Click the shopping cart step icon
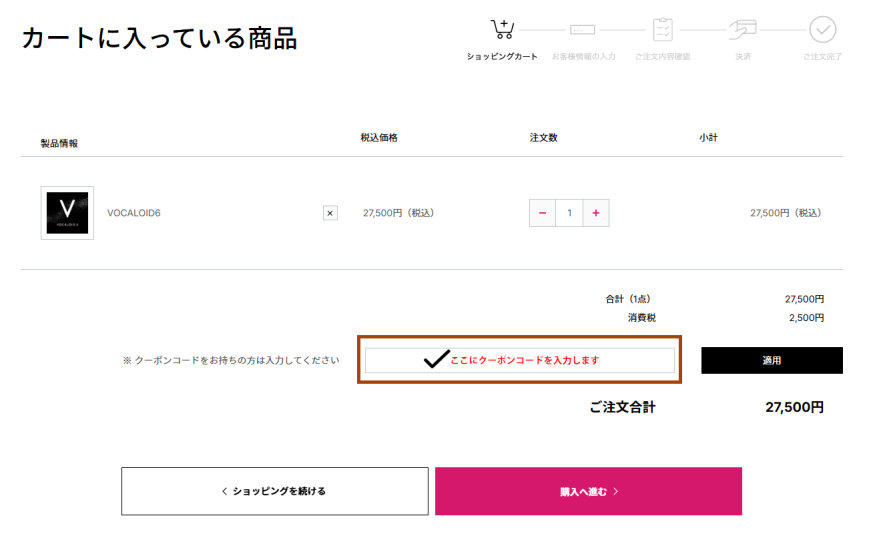This screenshot has width=883, height=540. pos(502,29)
